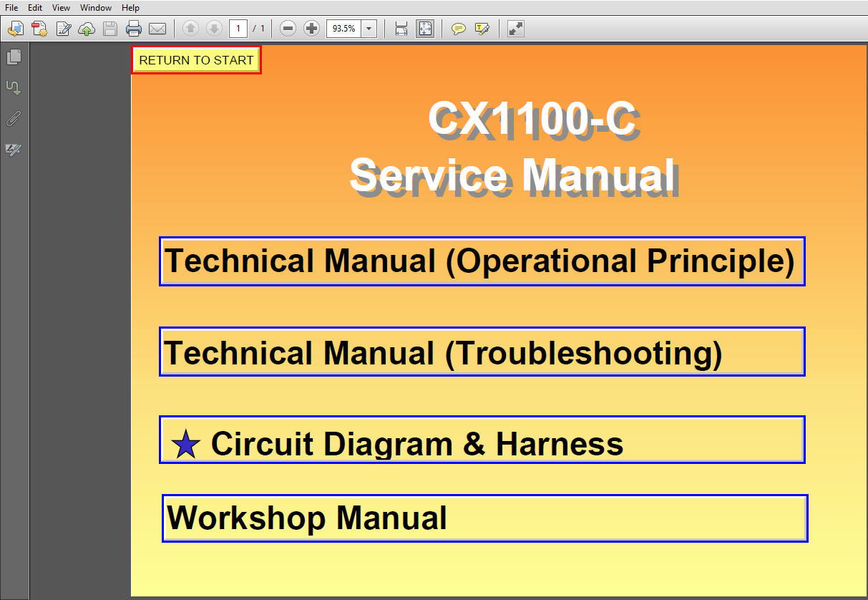Image resolution: width=868 pixels, height=600 pixels.
Task: Open the Signatures sidebar panel
Action: pos(14,150)
